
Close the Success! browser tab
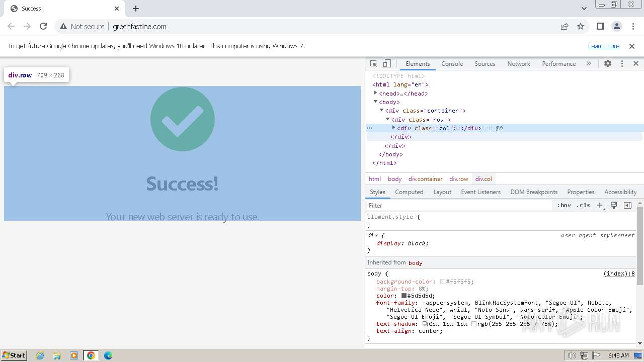click(x=117, y=9)
